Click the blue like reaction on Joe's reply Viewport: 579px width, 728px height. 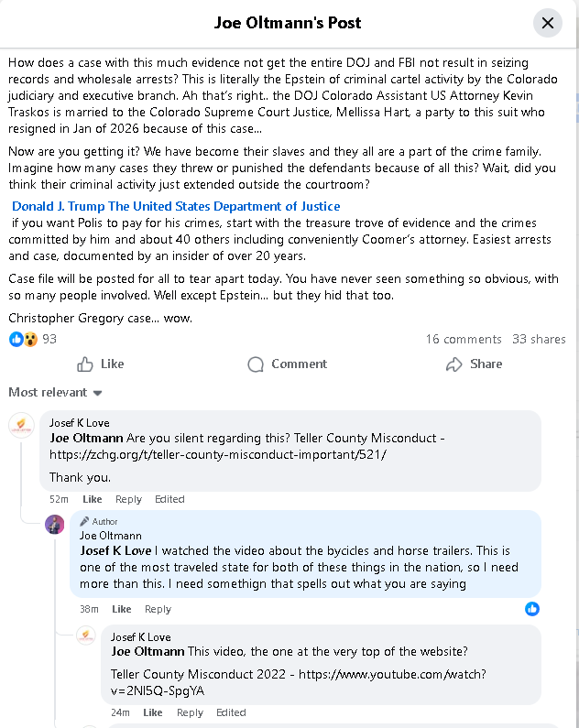coord(532,609)
